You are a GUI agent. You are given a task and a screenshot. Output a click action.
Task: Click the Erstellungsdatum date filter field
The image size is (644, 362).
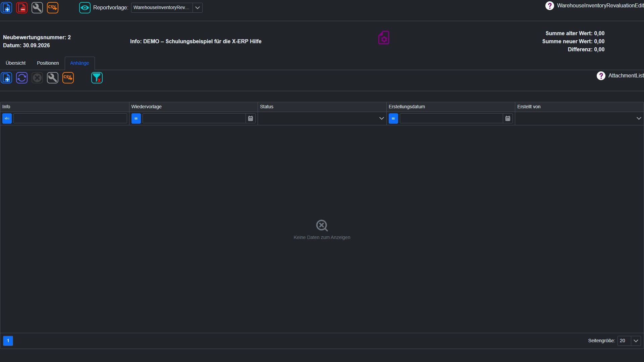(451, 118)
